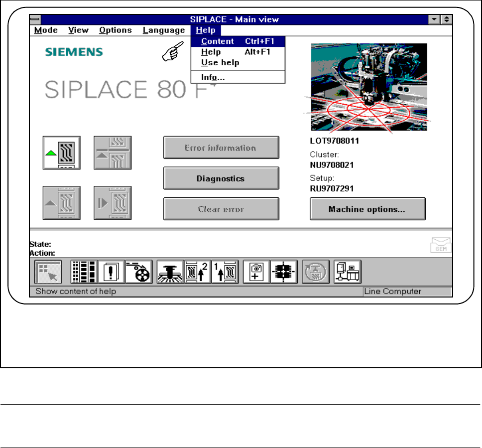Open the window system menu box
The height and width of the screenshot is (448, 482).
click(35, 19)
